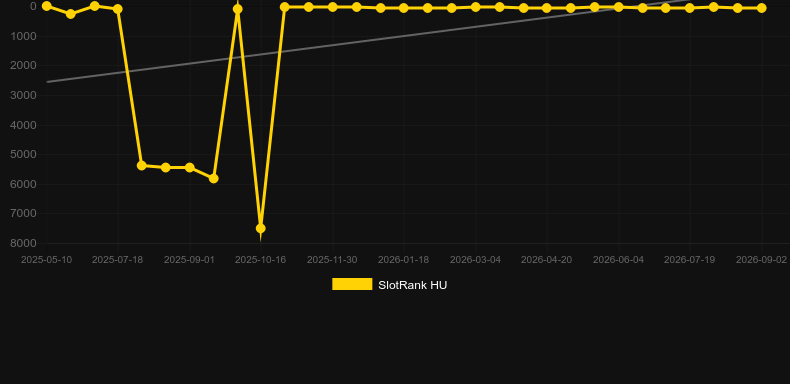Click the x-axis date 2025-05-10
Viewport: 790px width, 384px height.
coord(46,260)
